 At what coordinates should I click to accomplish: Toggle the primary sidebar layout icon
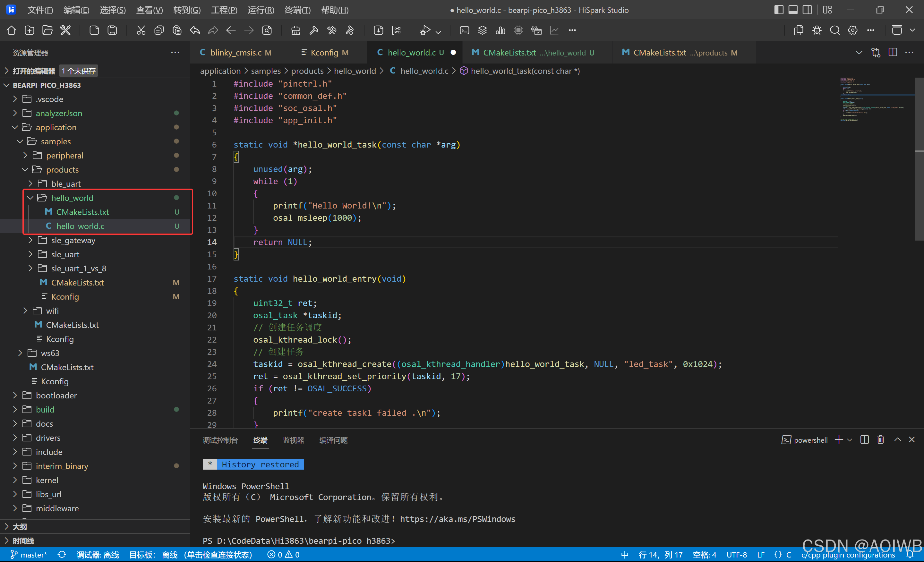[x=778, y=10]
